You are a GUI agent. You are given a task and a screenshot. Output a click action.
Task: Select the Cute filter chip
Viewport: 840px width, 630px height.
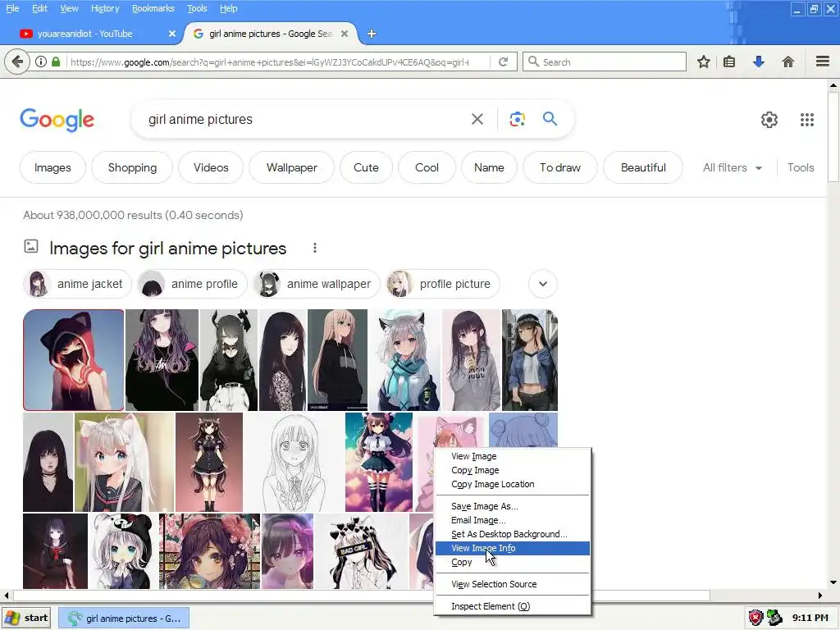pos(366,167)
